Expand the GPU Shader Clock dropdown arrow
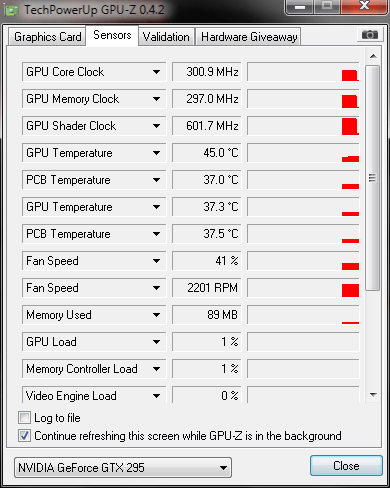Image resolution: width=390 pixels, height=488 pixels. point(156,126)
